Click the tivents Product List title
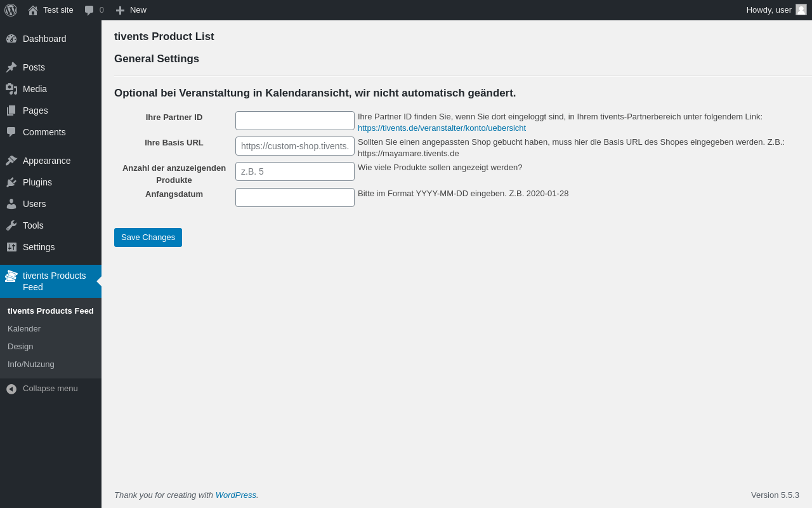 coord(164,37)
